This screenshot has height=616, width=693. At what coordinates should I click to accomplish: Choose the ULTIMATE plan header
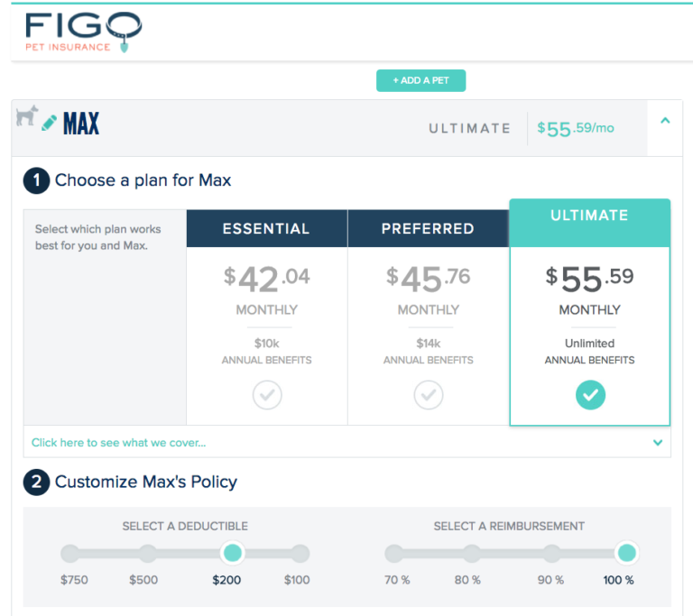click(x=589, y=223)
